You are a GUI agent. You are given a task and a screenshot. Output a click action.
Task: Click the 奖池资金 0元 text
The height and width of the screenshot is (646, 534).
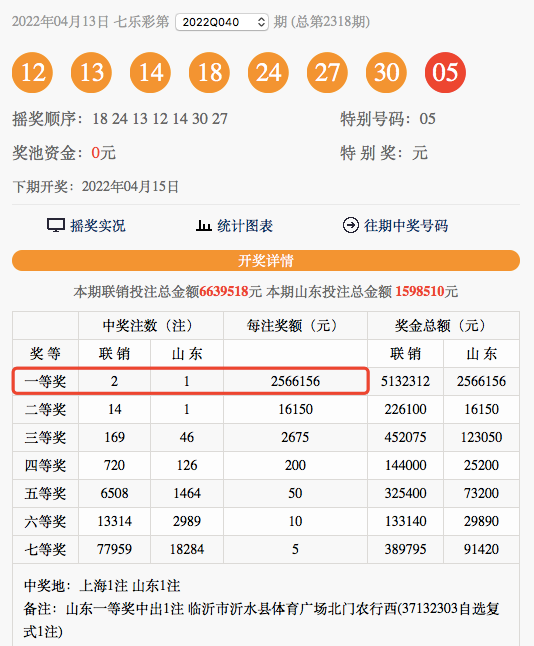coord(64,153)
